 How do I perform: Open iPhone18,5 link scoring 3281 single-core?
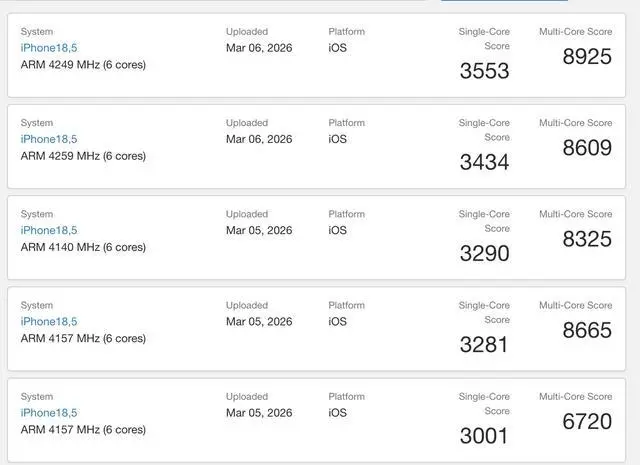[x=48, y=322]
